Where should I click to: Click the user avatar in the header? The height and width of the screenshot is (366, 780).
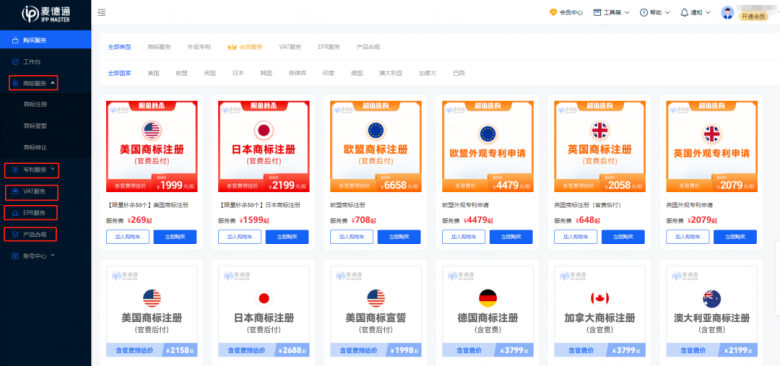[728, 13]
